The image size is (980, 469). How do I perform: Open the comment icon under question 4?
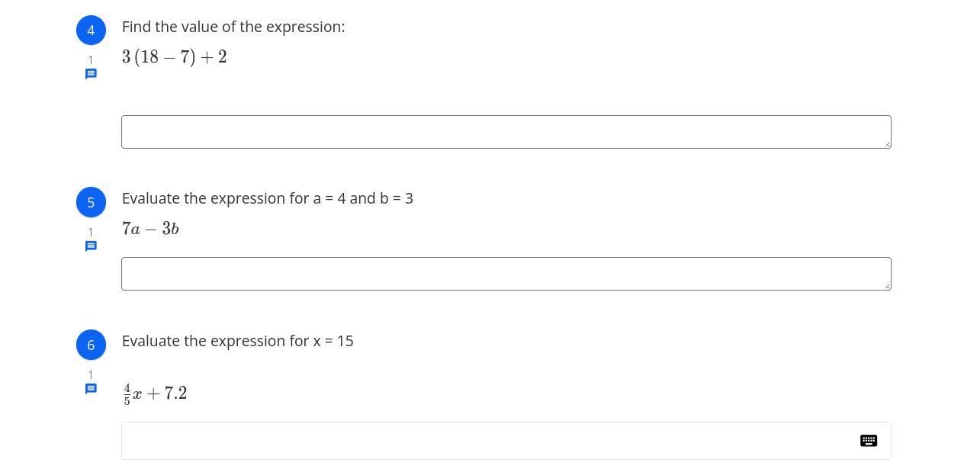point(91,74)
